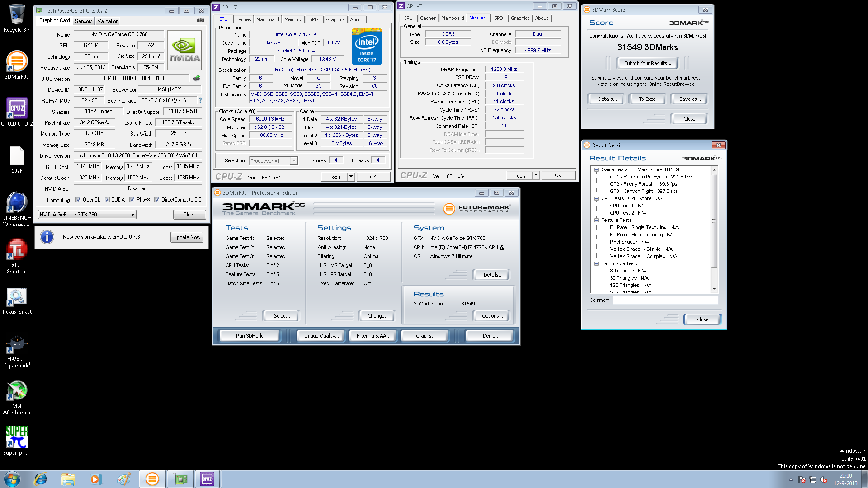This screenshot has height=488, width=868.
Task: Click Details... in 3DMark Score window
Action: click(607, 99)
